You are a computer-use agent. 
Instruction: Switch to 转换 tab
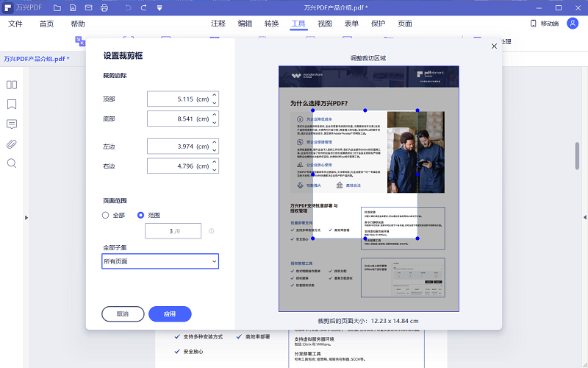tap(271, 24)
